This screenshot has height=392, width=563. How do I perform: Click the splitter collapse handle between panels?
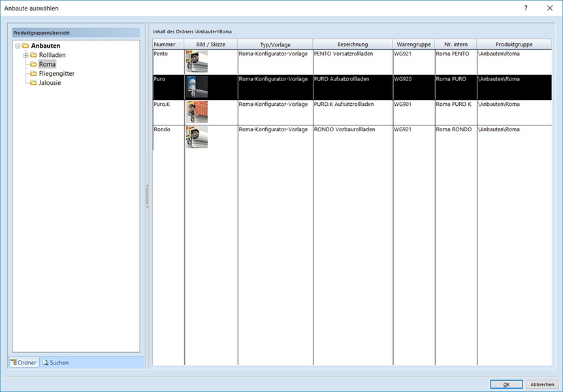[146, 197]
